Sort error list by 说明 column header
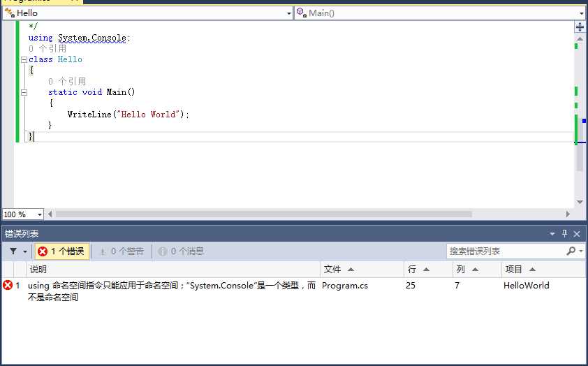Screen dimensions: 588x366 click(x=173, y=269)
